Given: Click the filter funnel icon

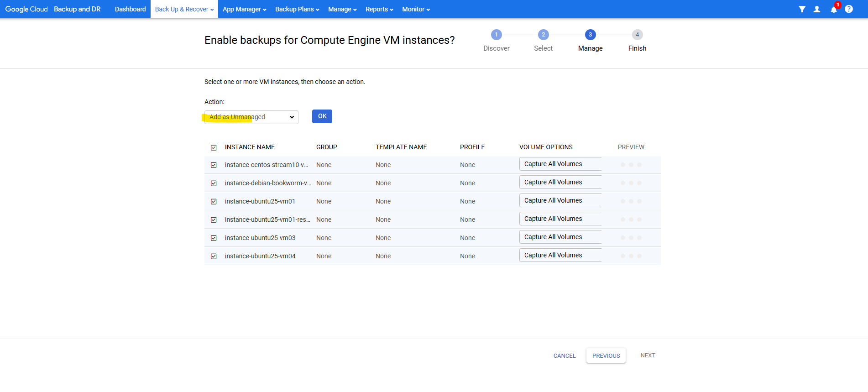Looking at the screenshot, I should tap(802, 9).
